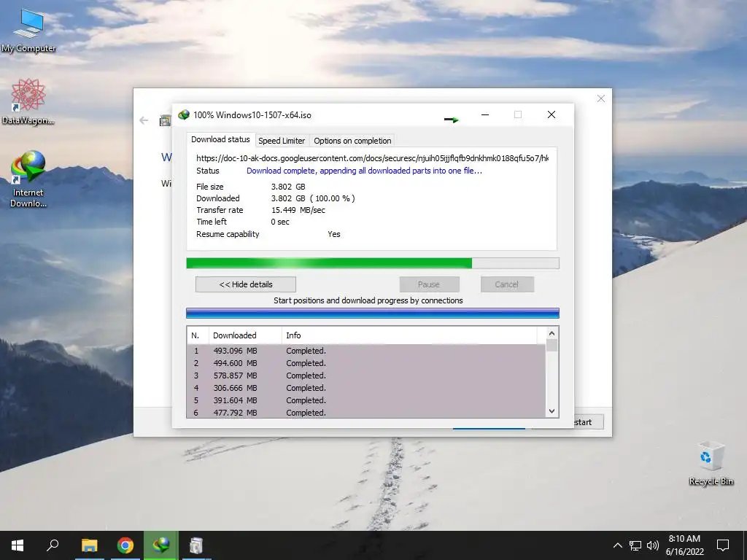The image size is (747, 560).
Task: Click the 15.449 MB/sec transfer rate
Action: (298, 210)
